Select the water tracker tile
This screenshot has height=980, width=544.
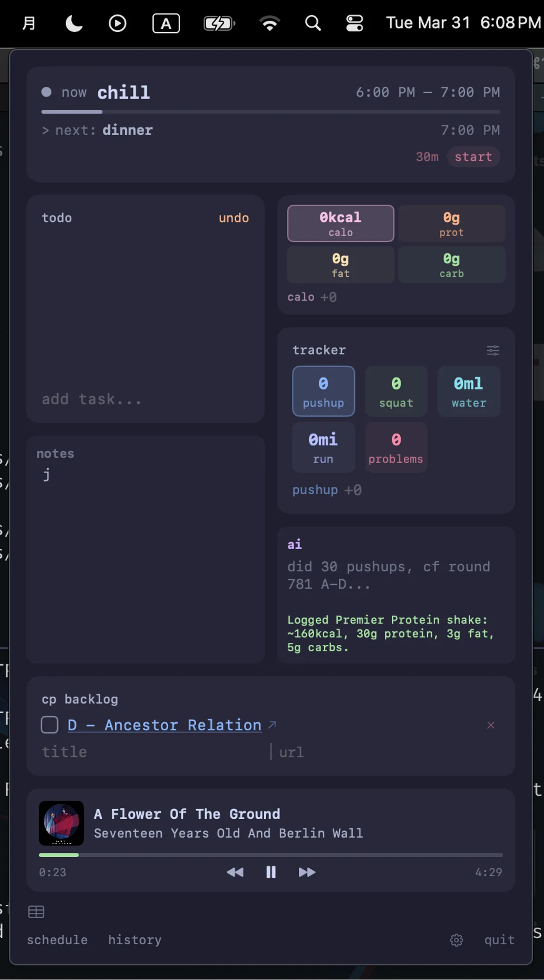click(469, 391)
